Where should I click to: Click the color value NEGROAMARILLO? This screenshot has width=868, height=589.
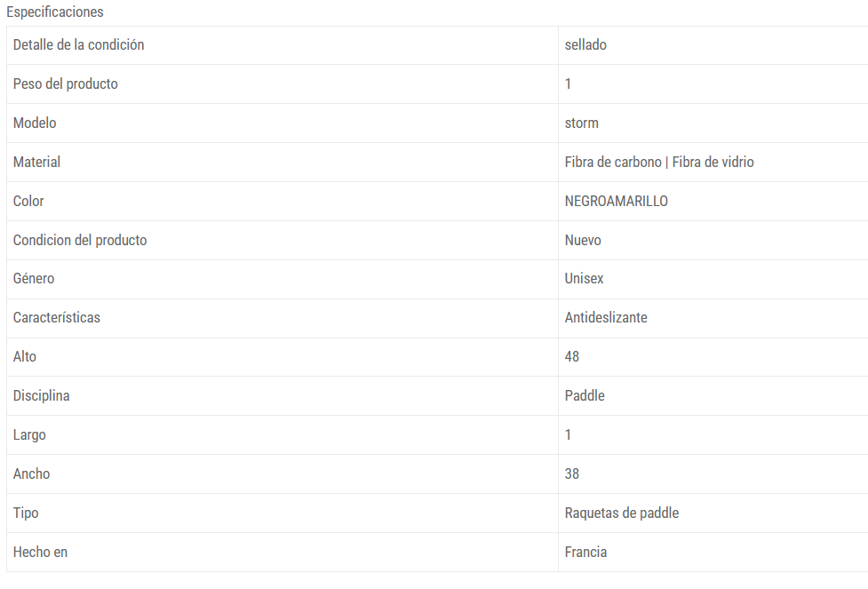[x=616, y=201]
